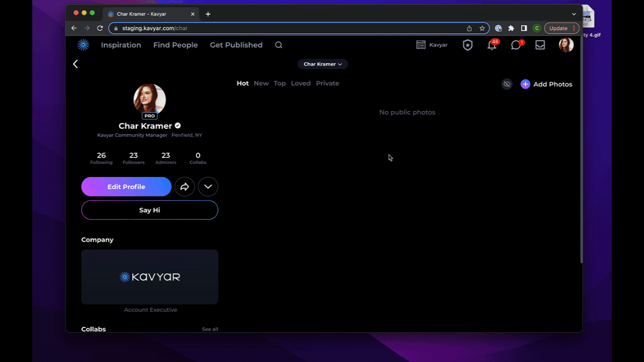
Task: Open the search magnifier icon
Action: tap(279, 45)
